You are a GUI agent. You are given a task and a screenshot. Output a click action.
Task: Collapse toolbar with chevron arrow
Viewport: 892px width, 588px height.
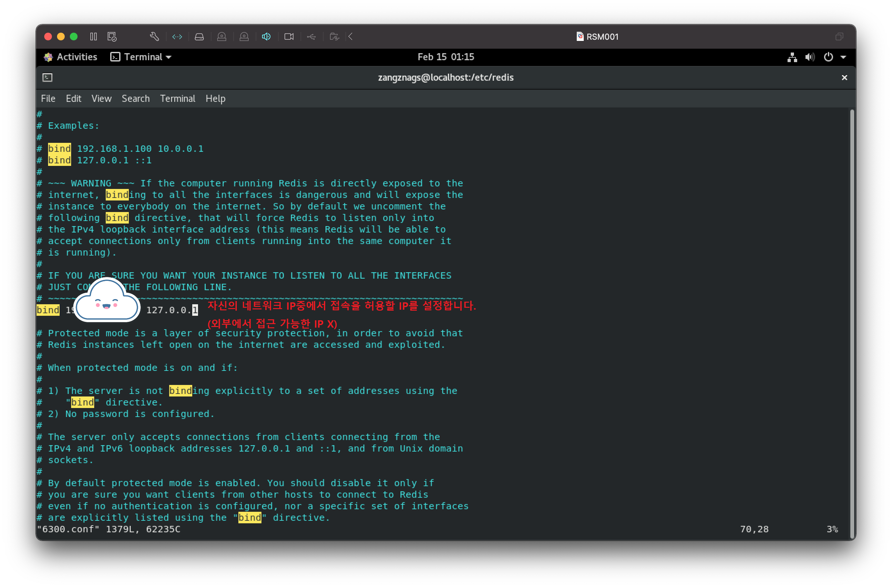point(351,37)
